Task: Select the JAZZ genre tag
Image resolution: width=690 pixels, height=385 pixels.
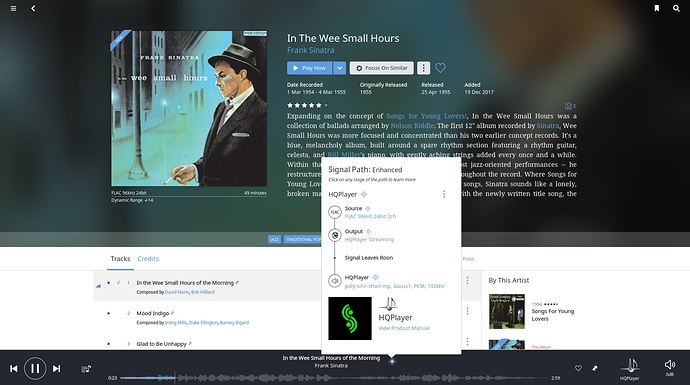Action: pyautogui.click(x=274, y=239)
